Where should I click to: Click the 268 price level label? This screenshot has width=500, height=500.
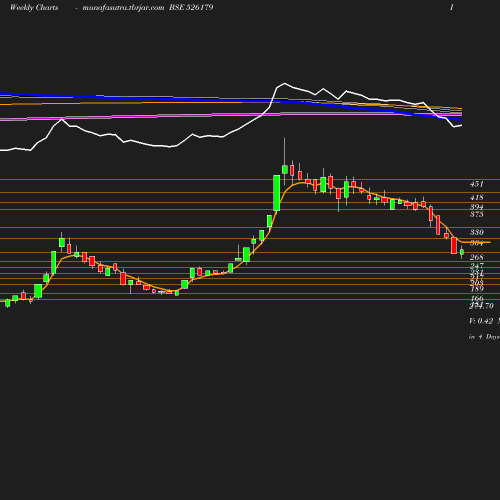tap(477, 257)
